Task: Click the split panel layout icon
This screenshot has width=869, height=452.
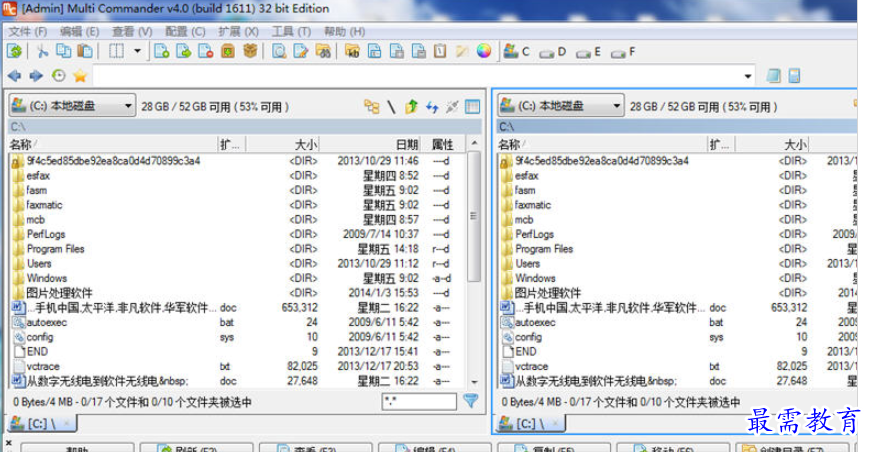Action: 116,52
